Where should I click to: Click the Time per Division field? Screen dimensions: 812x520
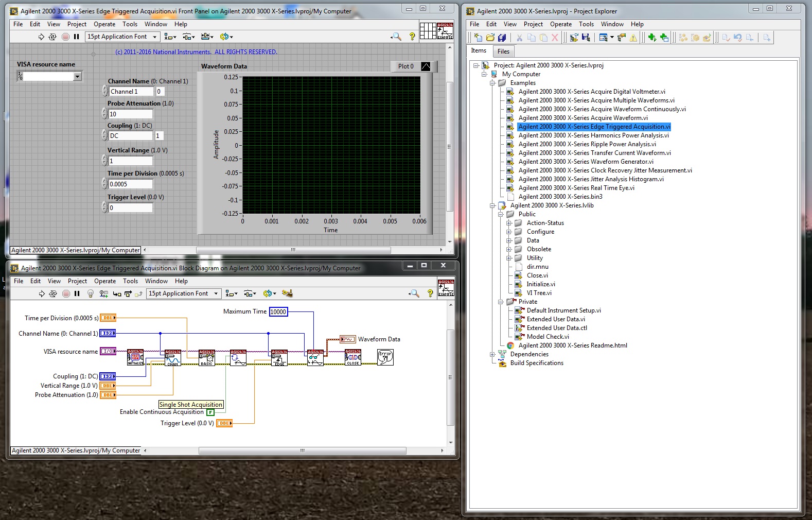[x=131, y=184]
